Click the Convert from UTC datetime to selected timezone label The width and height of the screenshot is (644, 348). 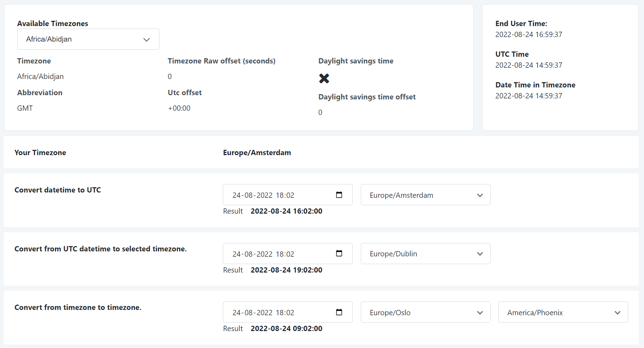coord(101,249)
